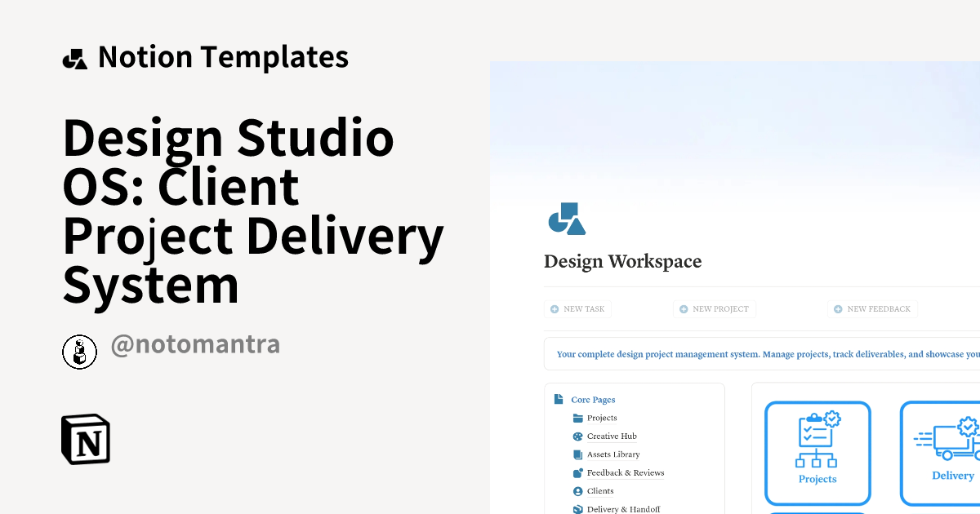The width and height of the screenshot is (980, 514).
Task: Click the NEW PROJECT button
Action: pyautogui.click(x=715, y=309)
